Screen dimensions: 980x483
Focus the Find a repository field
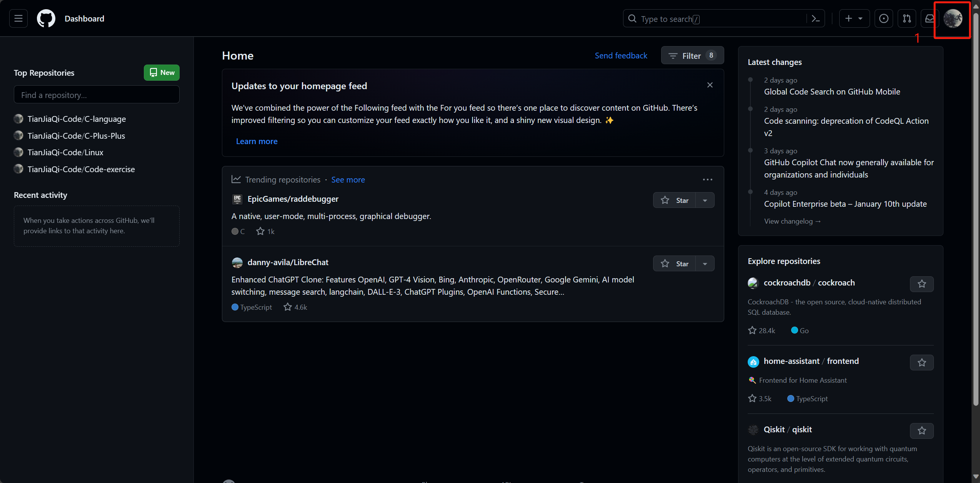pyautogui.click(x=97, y=95)
